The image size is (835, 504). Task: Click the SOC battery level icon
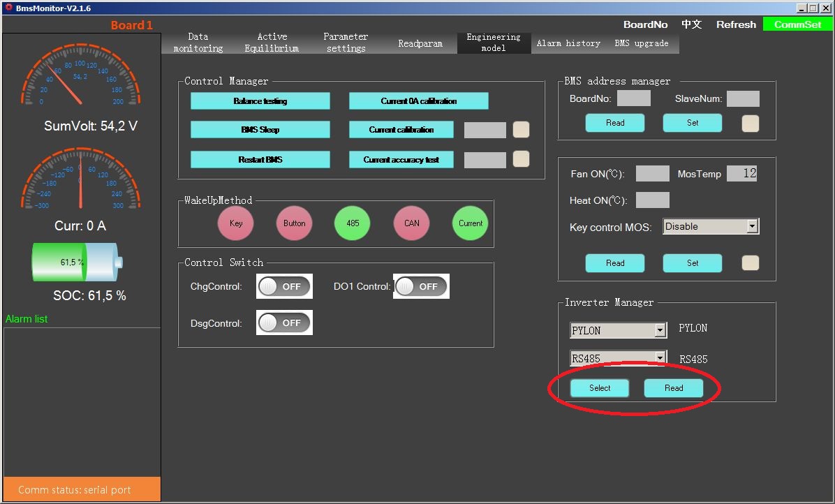click(77, 262)
